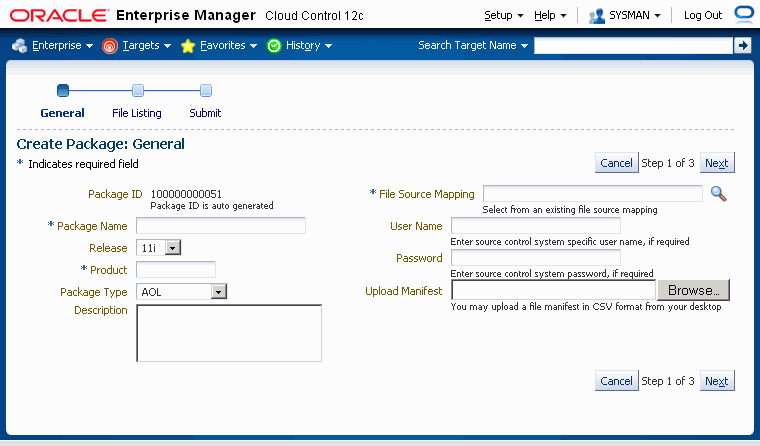Click the Package ID value 100000000051
Image resolution: width=760 pixels, height=446 pixels.
[x=186, y=194]
